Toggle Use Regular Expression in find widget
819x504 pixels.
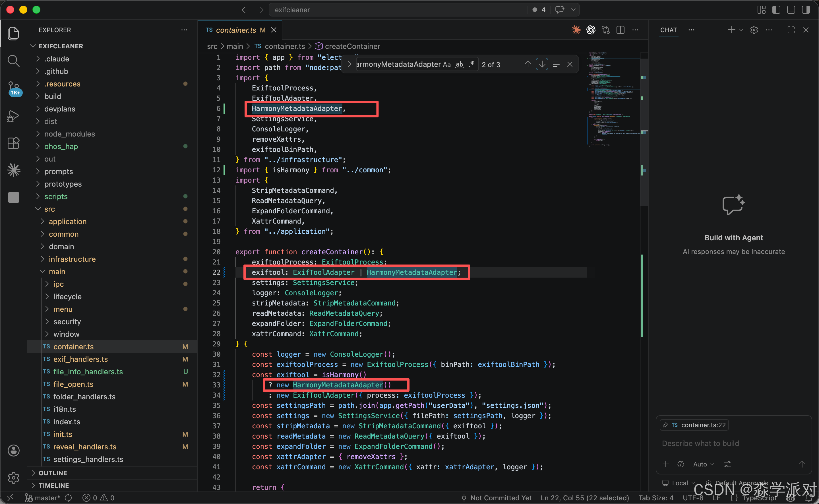point(472,64)
